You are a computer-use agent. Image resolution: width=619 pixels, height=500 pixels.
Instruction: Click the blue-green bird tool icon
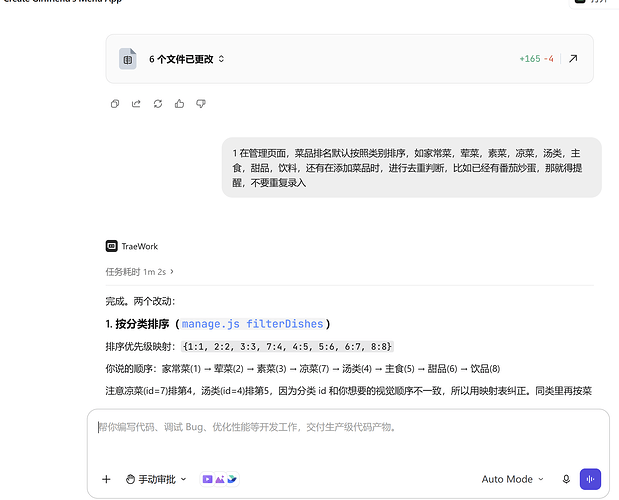(x=232, y=479)
